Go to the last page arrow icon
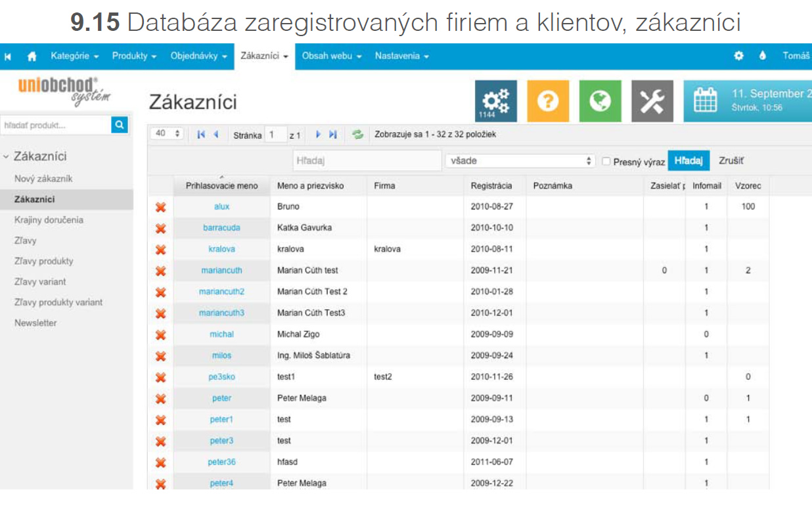The image size is (812, 519). pyautogui.click(x=333, y=134)
